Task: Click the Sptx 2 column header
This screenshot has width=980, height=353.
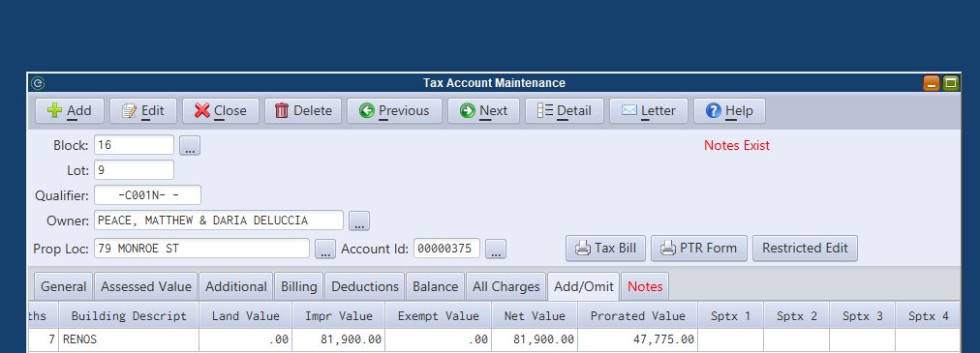Action: [797, 316]
